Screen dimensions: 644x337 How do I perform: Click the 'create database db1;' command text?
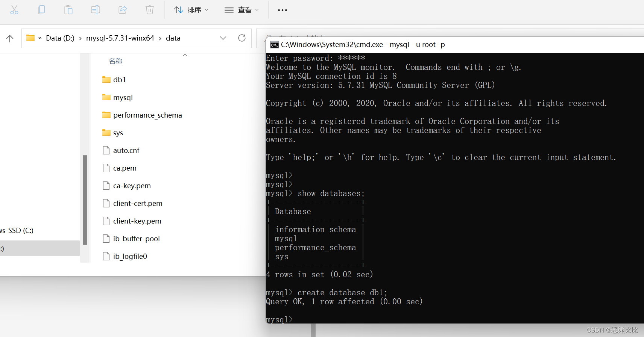coord(342,293)
